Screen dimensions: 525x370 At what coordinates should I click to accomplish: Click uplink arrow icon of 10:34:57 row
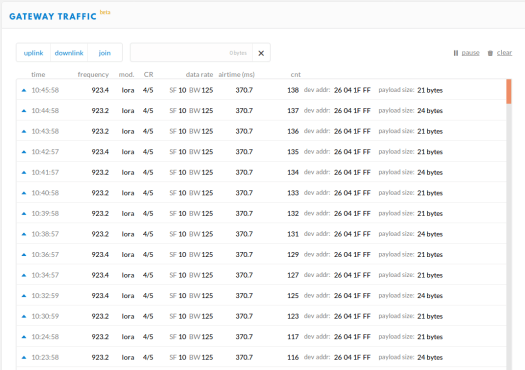point(24,275)
